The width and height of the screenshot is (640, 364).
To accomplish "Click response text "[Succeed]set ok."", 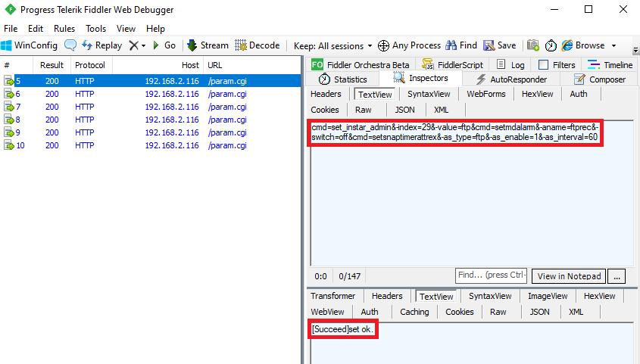I will (342, 329).
